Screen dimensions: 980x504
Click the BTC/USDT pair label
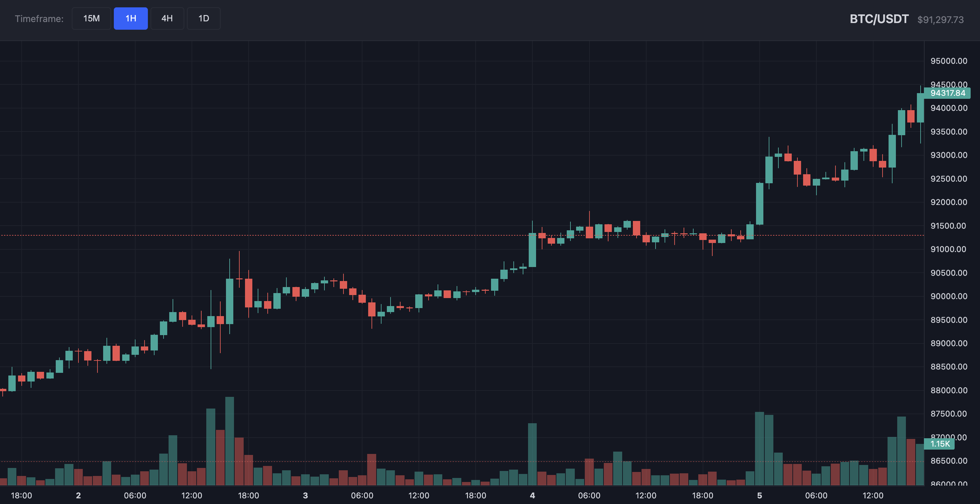click(x=879, y=18)
